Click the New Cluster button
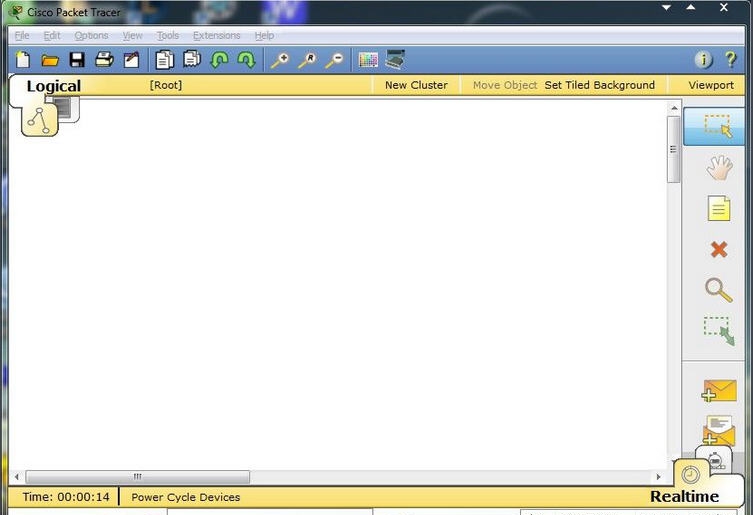753x515 pixels. pyautogui.click(x=416, y=85)
